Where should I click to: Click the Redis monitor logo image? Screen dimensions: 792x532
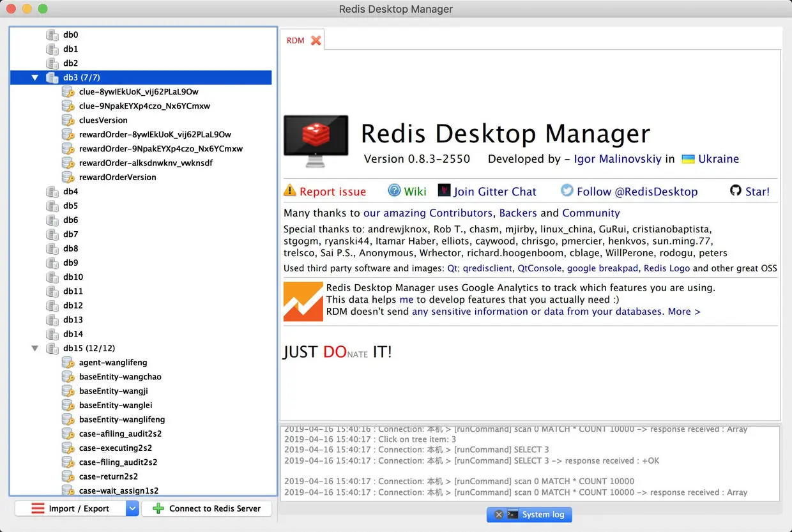click(316, 141)
